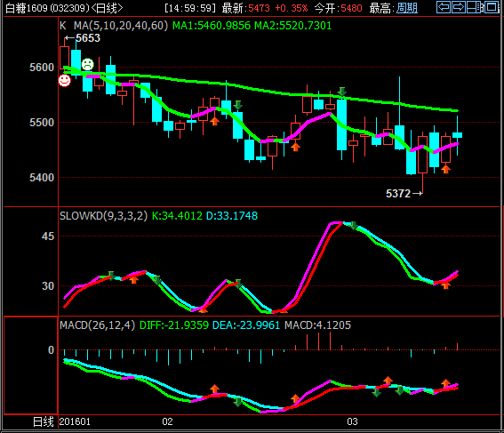Click the 最新:5473 latest price
Viewport: 504px width, 433px height.
(x=246, y=8)
